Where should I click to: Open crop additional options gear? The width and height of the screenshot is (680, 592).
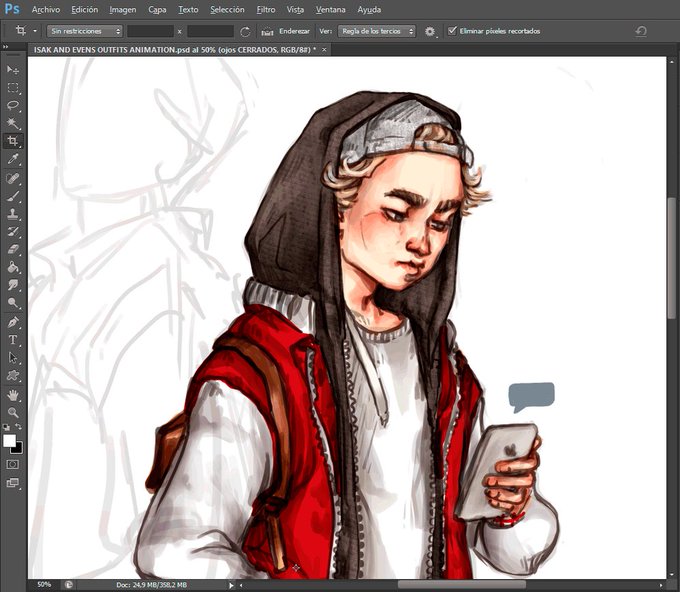(429, 31)
